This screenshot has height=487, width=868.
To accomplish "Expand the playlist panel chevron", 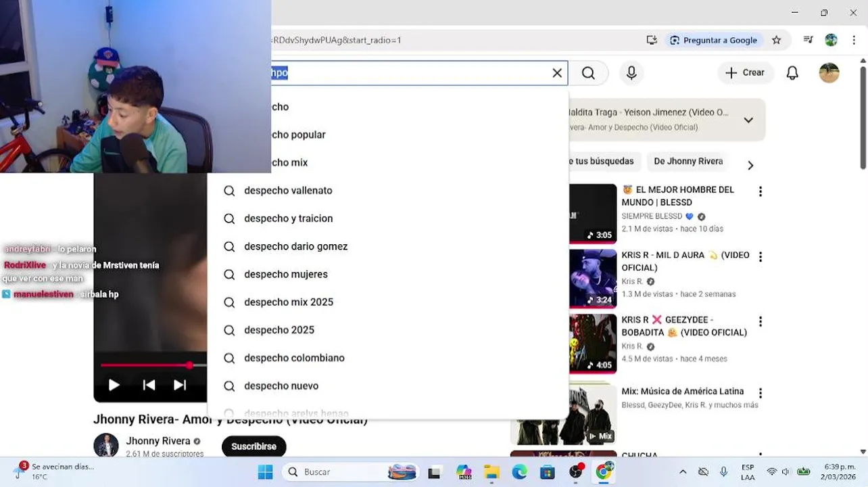I will 748,120.
